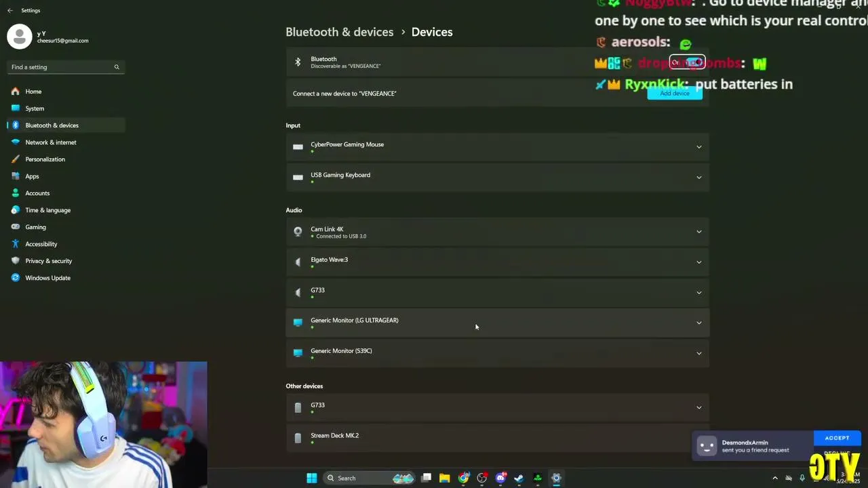The height and width of the screenshot is (488, 868).
Task: Open Steam from the taskbar
Action: tap(519, 478)
